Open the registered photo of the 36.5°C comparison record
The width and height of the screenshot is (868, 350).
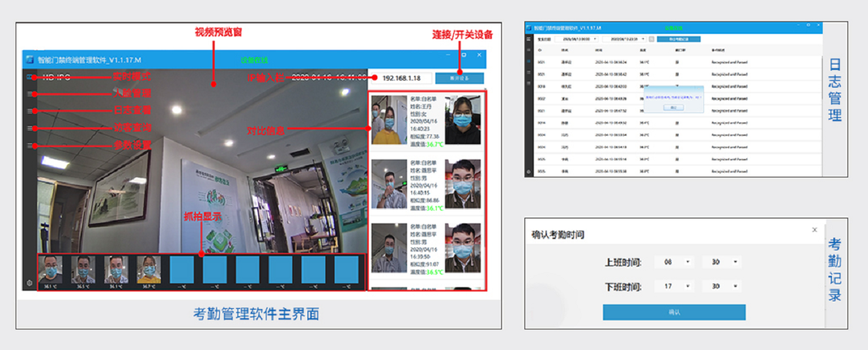pyautogui.click(x=463, y=247)
